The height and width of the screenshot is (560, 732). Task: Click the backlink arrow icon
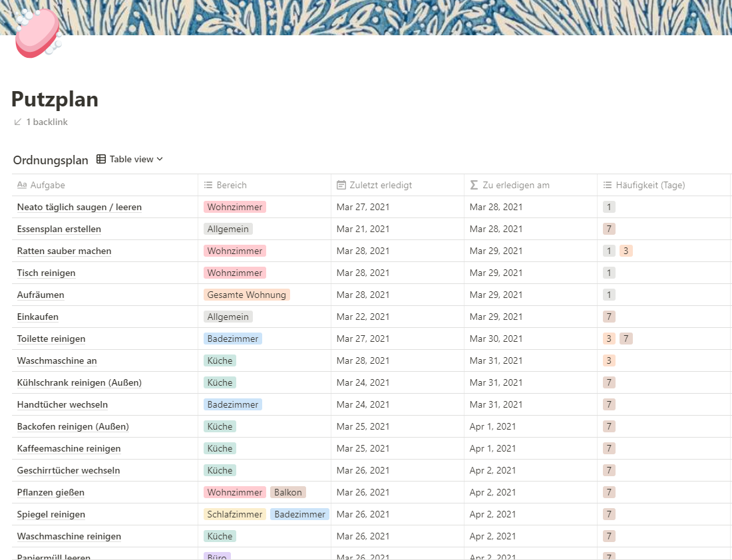click(x=18, y=122)
